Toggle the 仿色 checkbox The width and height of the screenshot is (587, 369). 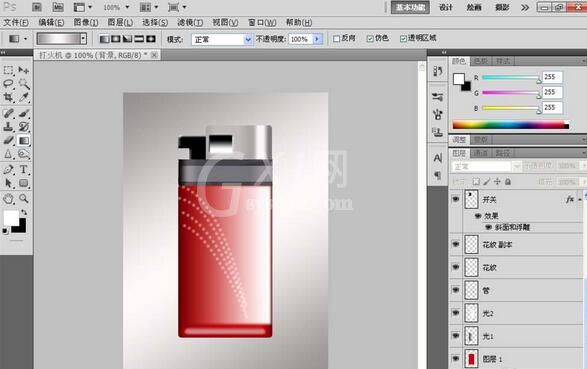(x=370, y=39)
